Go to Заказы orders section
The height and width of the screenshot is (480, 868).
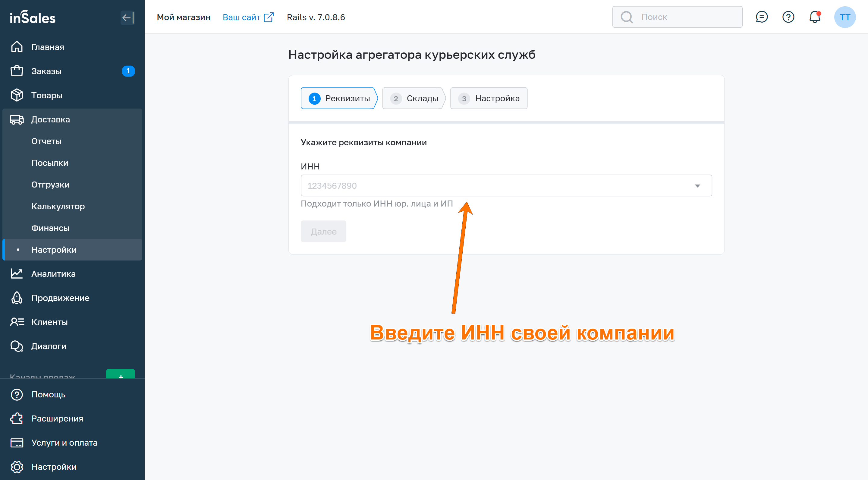click(x=46, y=71)
